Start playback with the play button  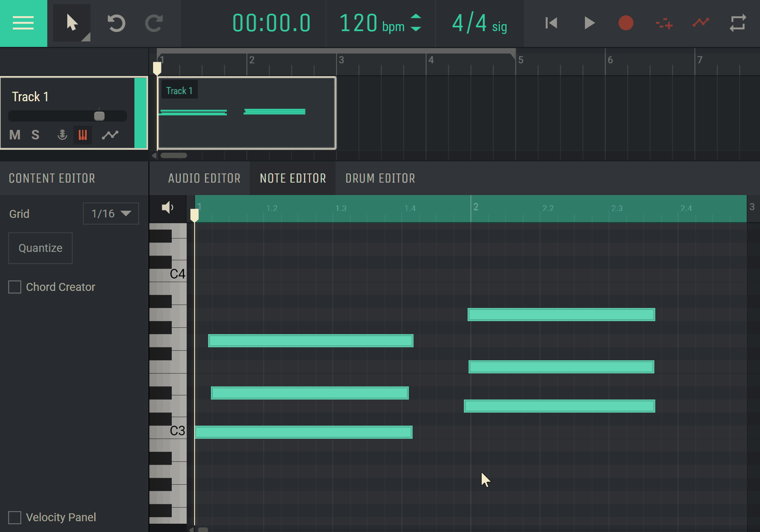tap(589, 23)
